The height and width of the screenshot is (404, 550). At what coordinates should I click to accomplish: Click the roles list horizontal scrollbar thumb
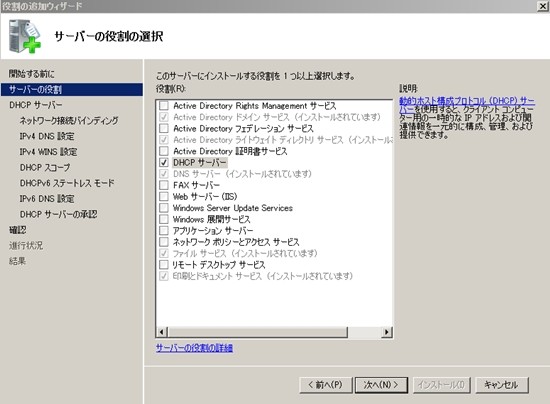click(x=257, y=332)
